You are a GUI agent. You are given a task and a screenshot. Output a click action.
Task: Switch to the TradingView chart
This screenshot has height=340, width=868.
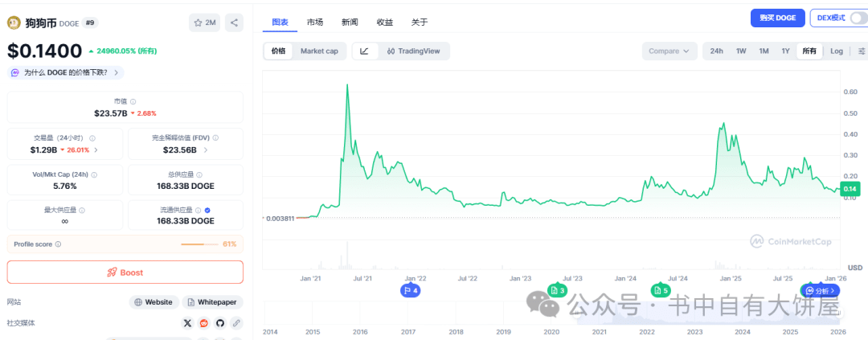point(414,51)
